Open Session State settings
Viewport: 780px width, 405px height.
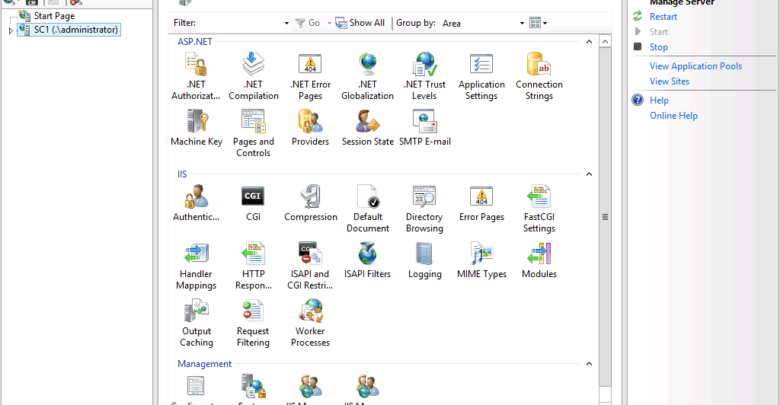[x=368, y=128]
